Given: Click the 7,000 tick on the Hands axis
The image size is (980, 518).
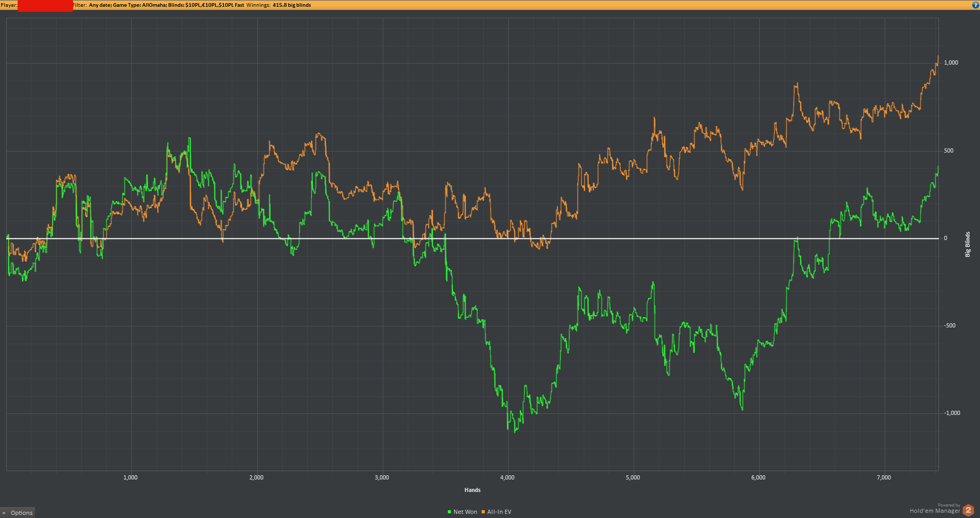Looking at the screenshot, I should pos(884,477).
